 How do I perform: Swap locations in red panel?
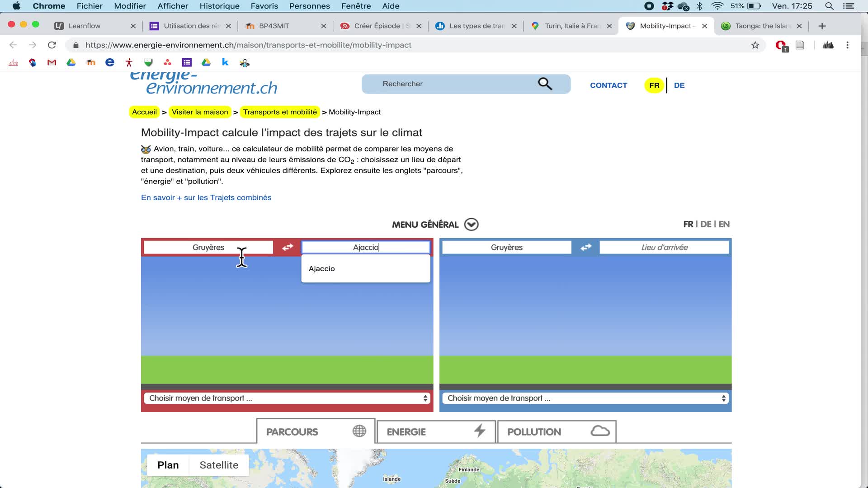coord(288,247)
